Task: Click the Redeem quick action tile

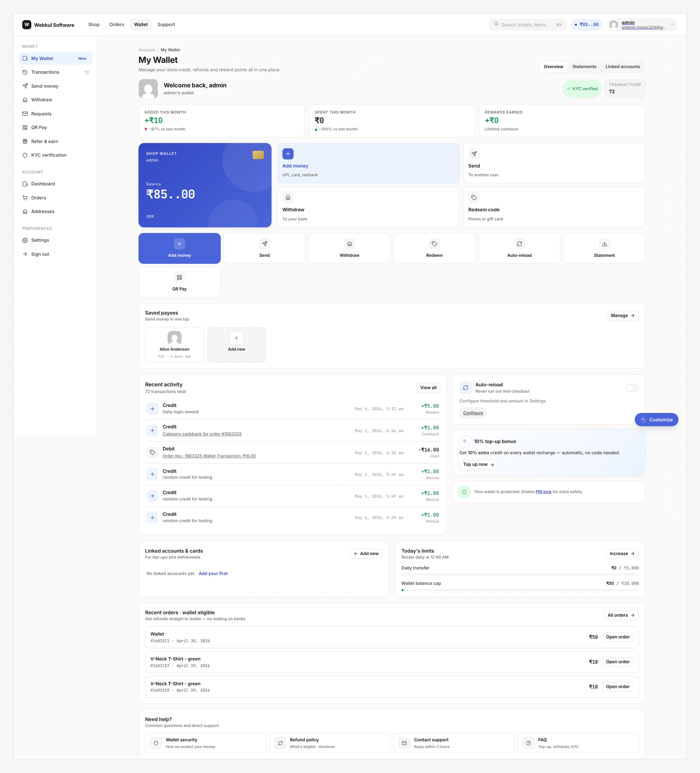Action: pos(434,248)
